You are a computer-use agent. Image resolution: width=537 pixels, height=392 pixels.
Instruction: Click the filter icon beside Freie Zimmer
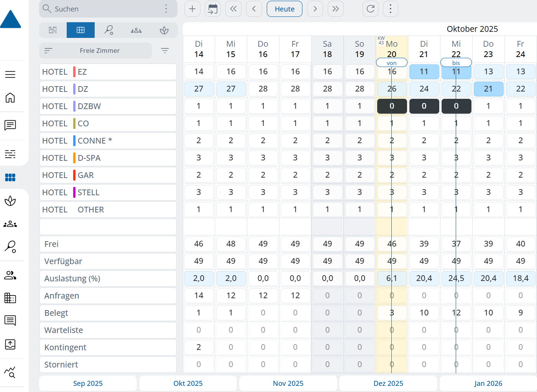tap(165, 51)
